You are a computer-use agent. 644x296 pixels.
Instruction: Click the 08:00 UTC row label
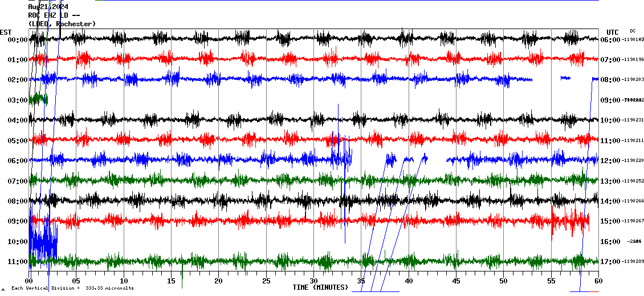pyautogui.click(x=612, y=80)
